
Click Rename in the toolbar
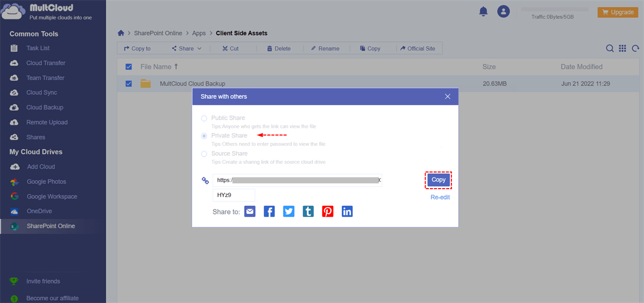pyautogui.click(x=325, y=48)
